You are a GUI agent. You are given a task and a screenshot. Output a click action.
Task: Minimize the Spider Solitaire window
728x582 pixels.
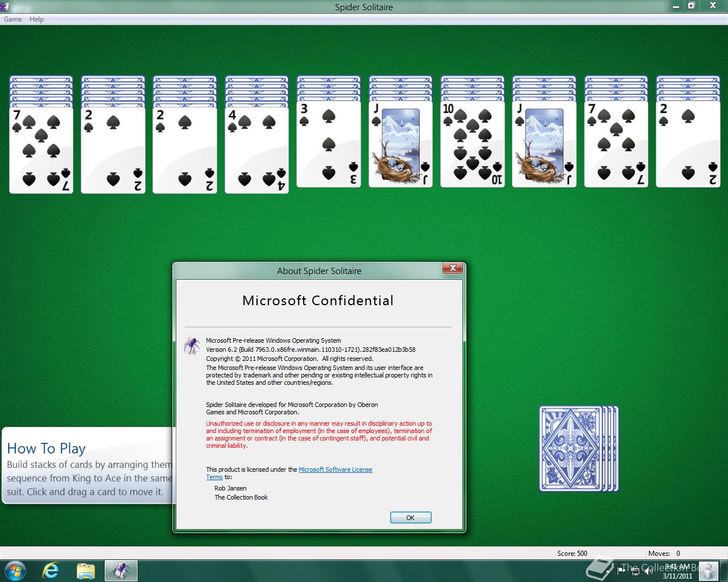tap(676, 6)
